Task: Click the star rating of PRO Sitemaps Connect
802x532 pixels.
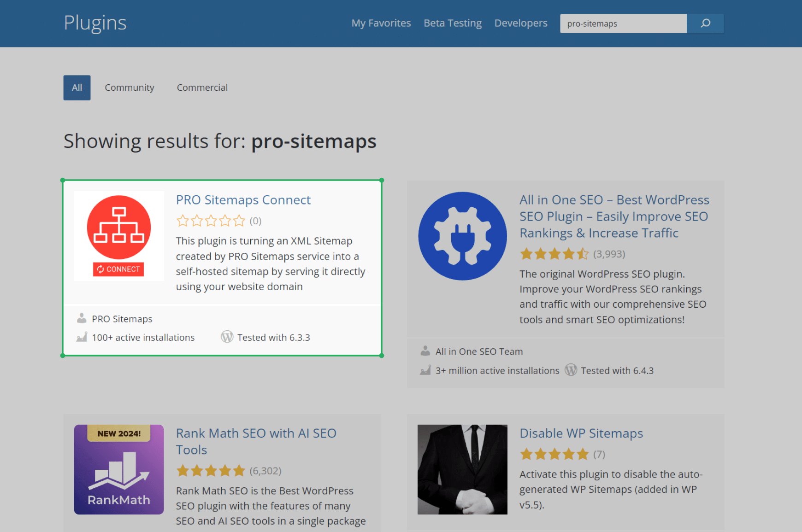Action: pyautogui.click(x=211, y=221)
